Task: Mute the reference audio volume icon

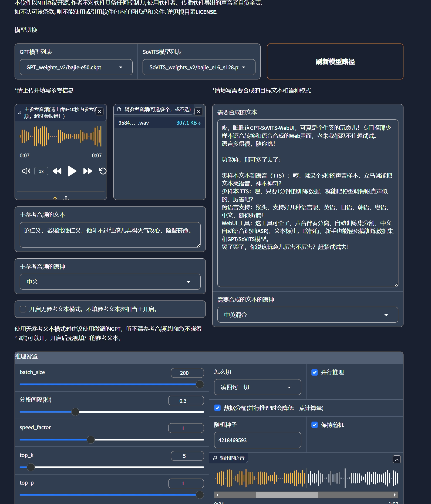Action: point(26,171)
